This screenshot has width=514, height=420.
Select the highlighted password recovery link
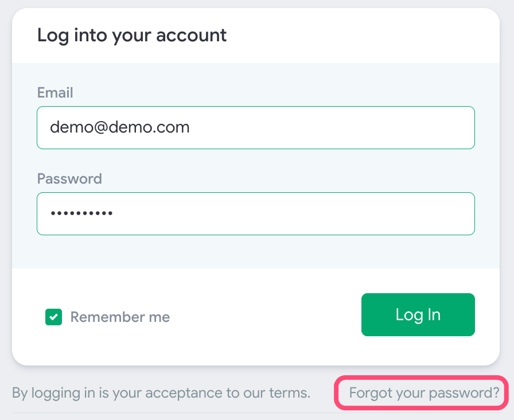(425, 393)
